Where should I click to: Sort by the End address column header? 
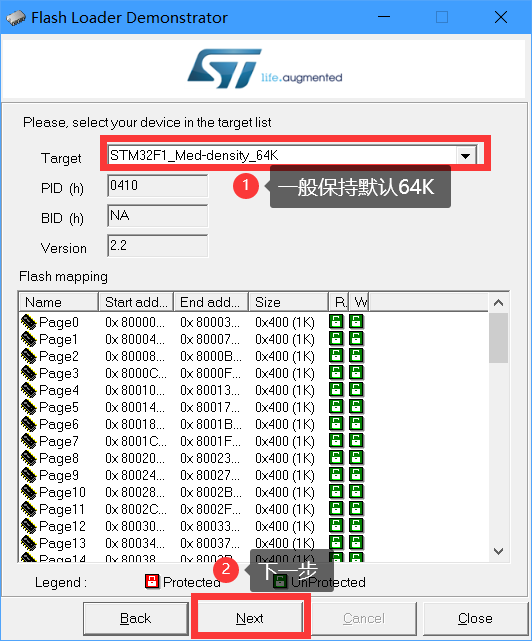pyautogui.click(x=211, y=302)
